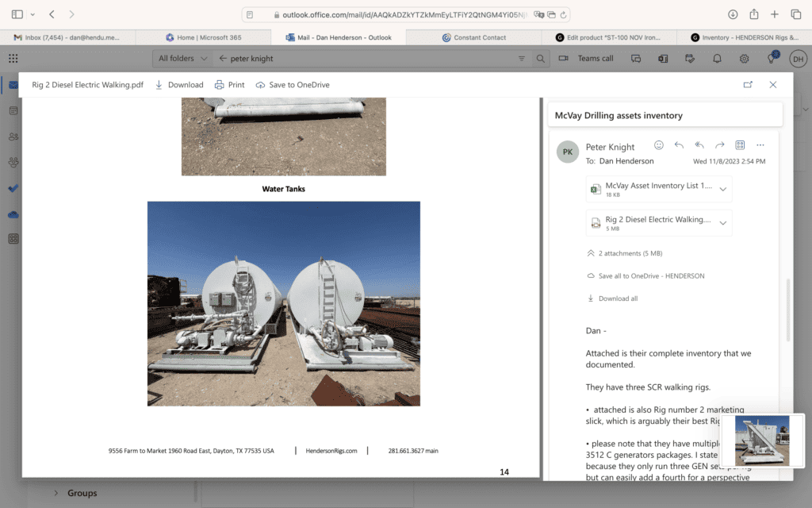Reply all to this message
The height and width of the screenshot is (508, 812).
(699, 145)
